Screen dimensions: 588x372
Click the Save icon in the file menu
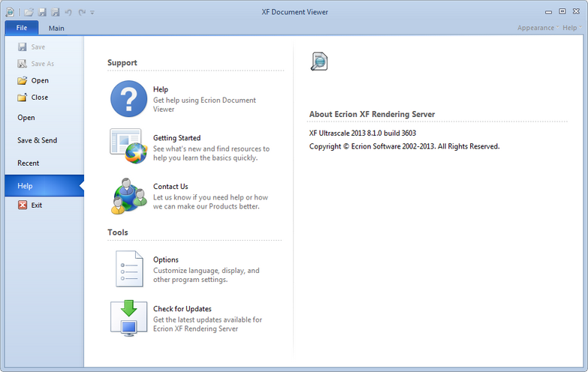pyautogui.click(x=23, y=46)
